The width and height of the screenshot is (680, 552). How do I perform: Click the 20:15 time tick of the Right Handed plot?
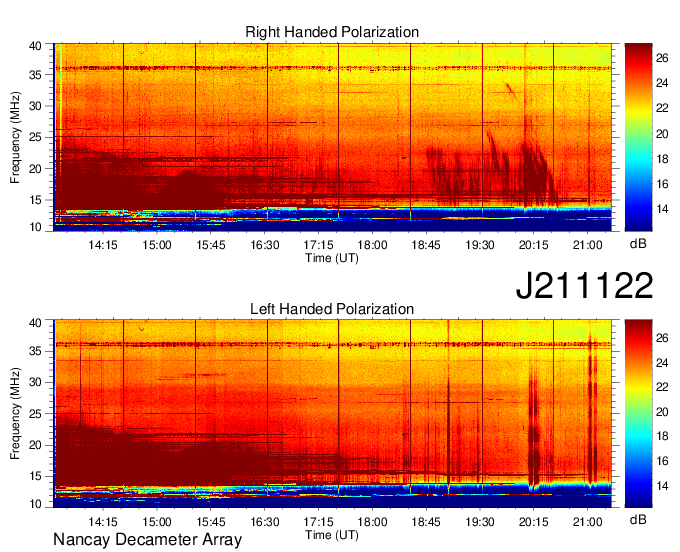(x=534, y=245)
